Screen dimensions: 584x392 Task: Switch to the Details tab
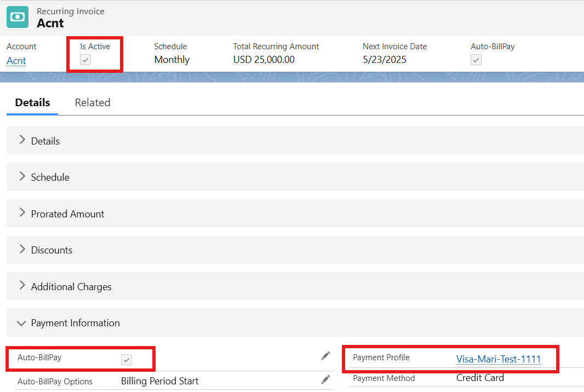(32, 102)
